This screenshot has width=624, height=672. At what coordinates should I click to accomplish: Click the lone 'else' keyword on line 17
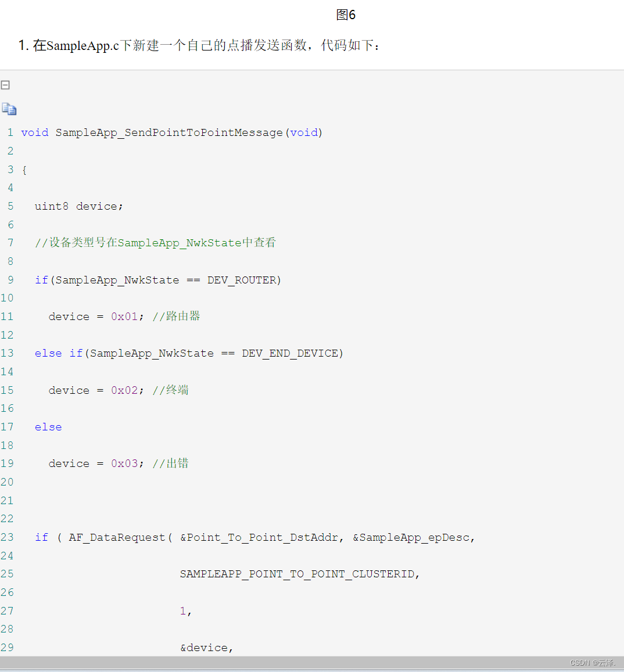point(48,427)
